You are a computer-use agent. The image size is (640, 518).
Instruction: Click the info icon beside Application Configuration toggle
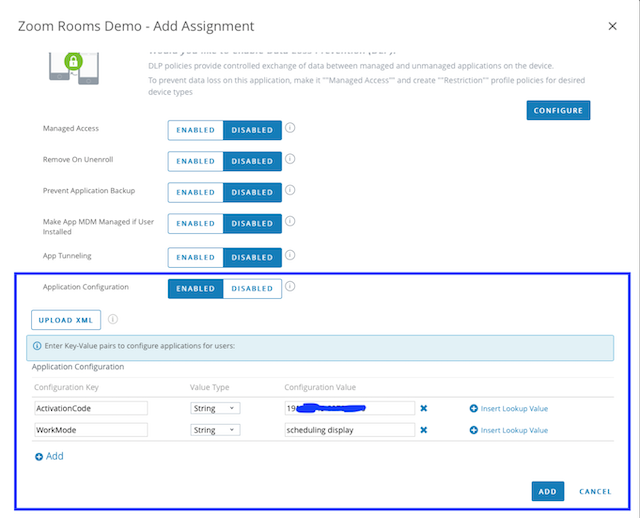(290, 286)
